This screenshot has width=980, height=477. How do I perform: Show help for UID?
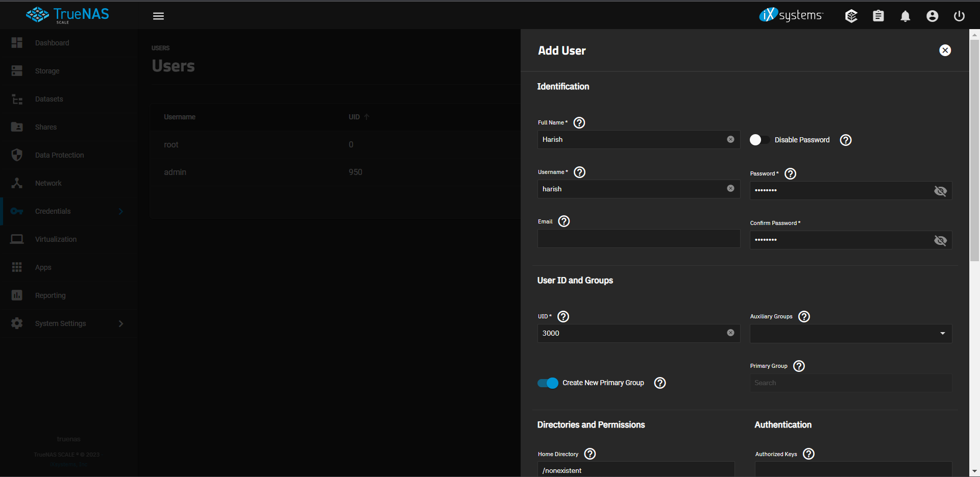point(563,316)
